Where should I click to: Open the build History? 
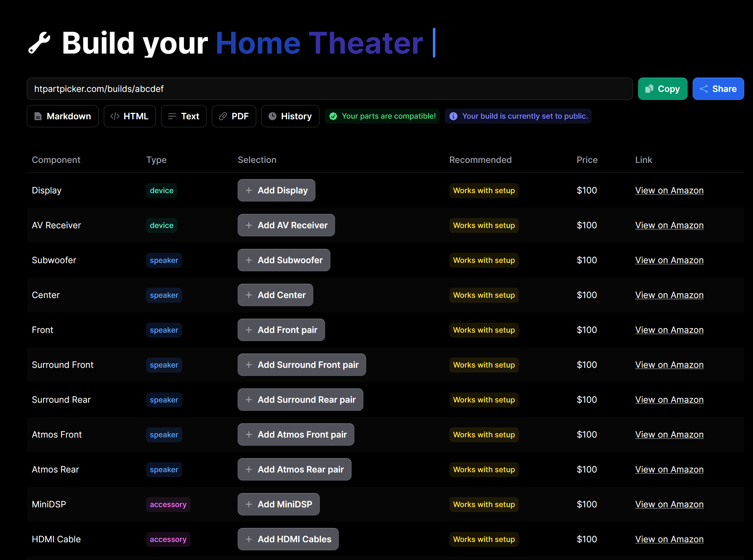pos(290,116)
